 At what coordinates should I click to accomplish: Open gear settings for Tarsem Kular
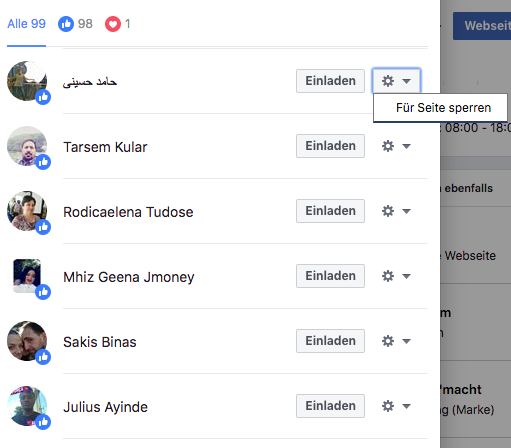tap(388, 146)
